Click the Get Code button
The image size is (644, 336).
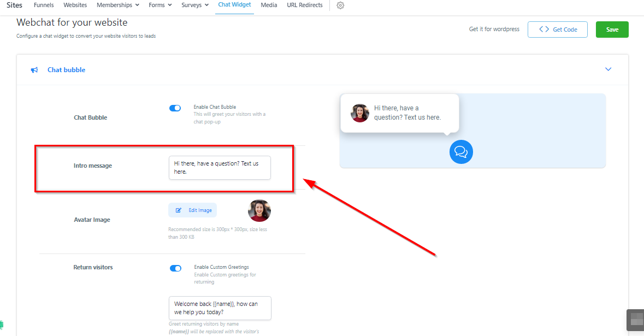(x=557, y=30)
